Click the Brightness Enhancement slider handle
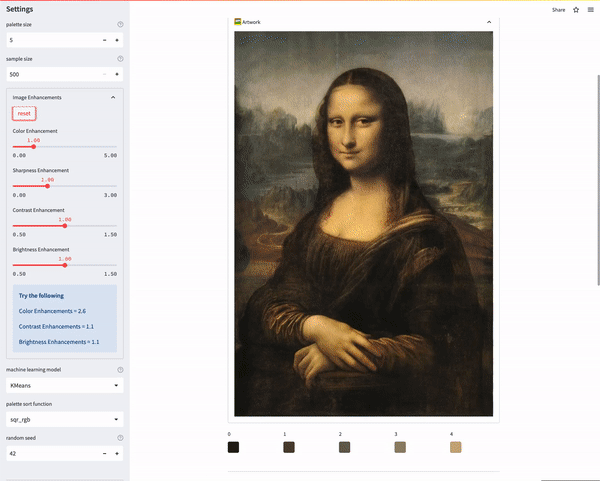 tap(65, 265)
